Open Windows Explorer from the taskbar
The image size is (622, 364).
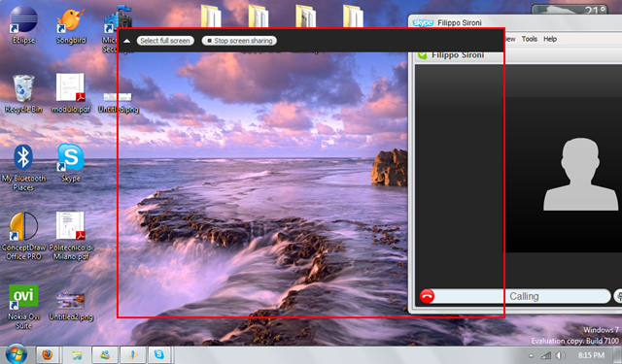point(77,354)
